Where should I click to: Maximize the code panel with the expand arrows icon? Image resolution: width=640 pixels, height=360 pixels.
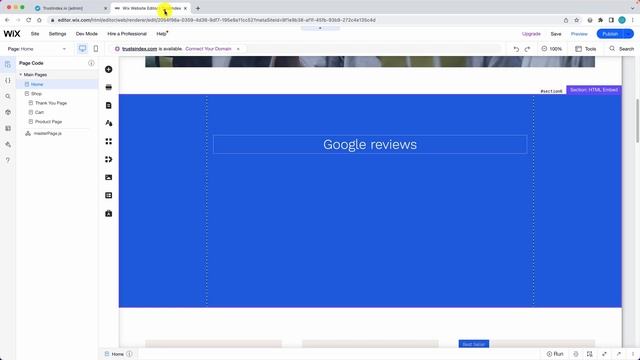click(x=604, y=354)
